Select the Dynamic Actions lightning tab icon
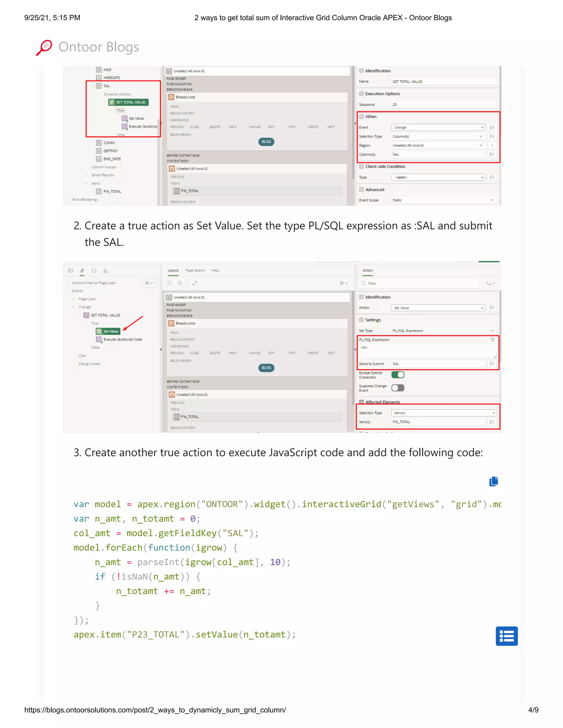563x728 pixels. point(82,271)
